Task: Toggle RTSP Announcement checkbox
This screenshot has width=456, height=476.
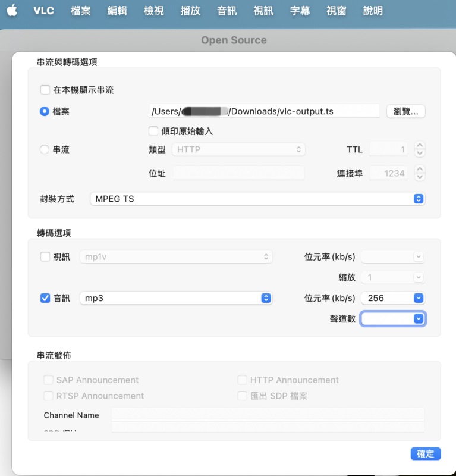Action: pos(48,396)
